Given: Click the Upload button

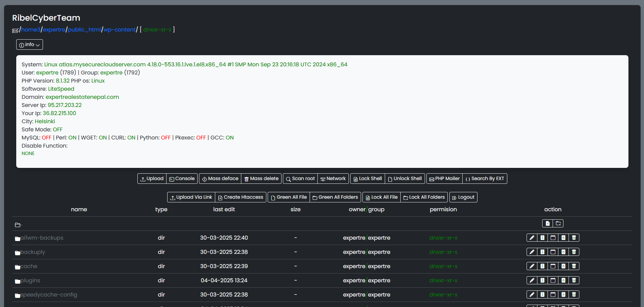Looking at the screenshot, I should (152, 179).
